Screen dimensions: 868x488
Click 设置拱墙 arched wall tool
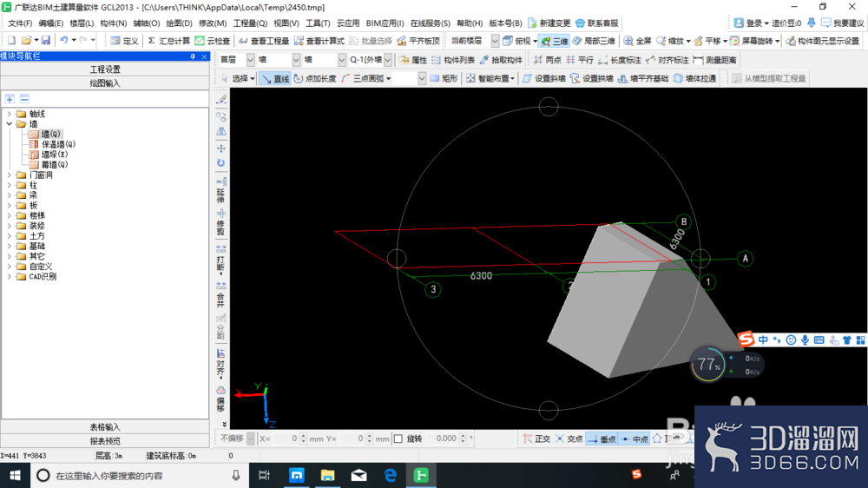tap(591, 79)
